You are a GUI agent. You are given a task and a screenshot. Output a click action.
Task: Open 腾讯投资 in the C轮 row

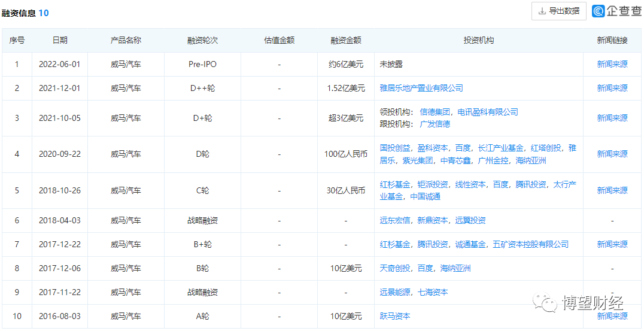point(531,184)
